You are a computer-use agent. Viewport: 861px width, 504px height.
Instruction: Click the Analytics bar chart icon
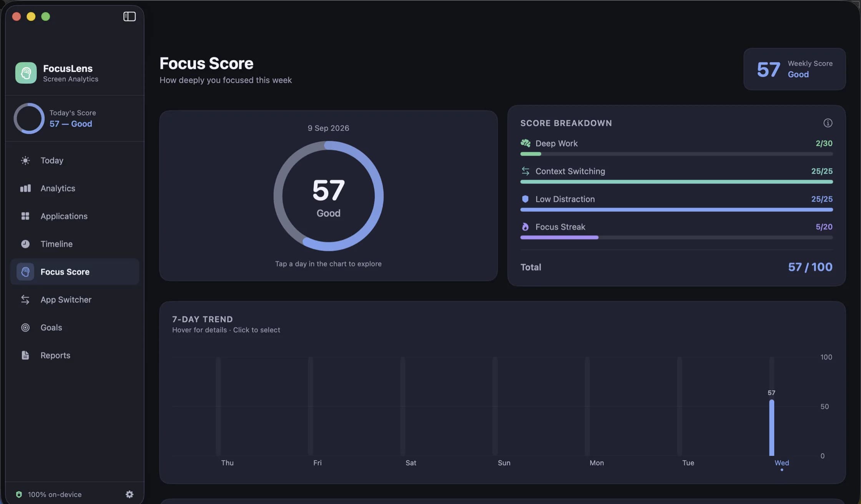tap(25, 188)
